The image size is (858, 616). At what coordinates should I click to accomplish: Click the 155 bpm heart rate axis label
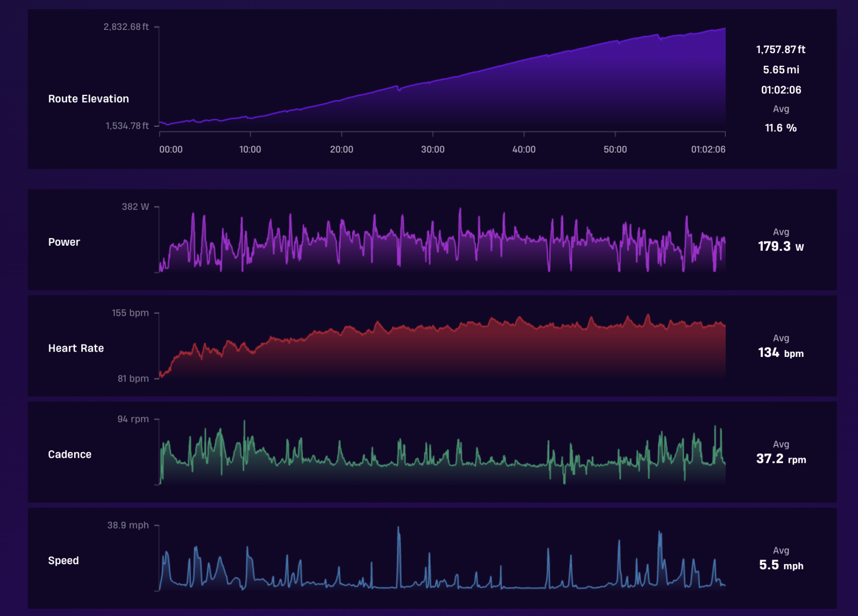pyautogui.click(x=130, y=313)
